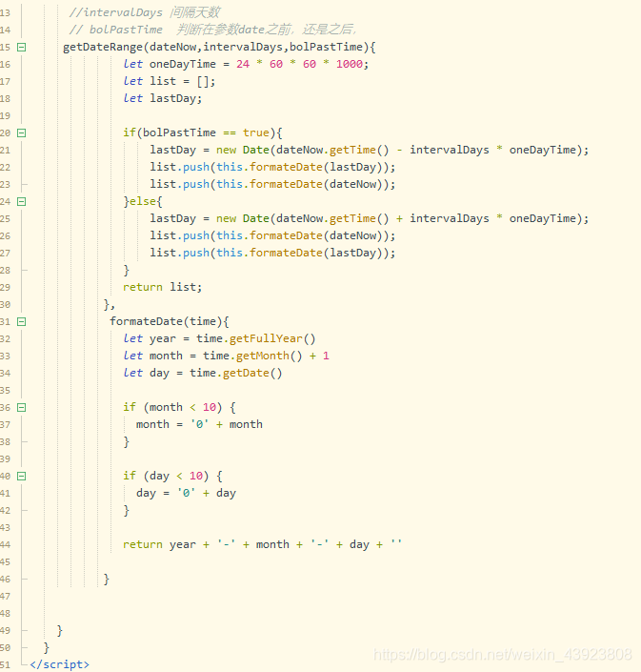Click 'getMonth()' on line 33
The width and height of the screenshot is (641, 672).
(x=269, y=356)
